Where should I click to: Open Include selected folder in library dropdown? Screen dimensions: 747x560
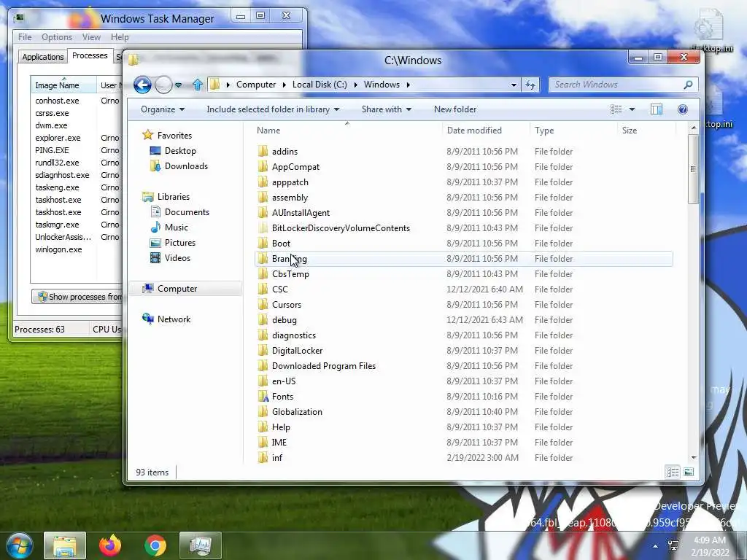tap(273, 109)
